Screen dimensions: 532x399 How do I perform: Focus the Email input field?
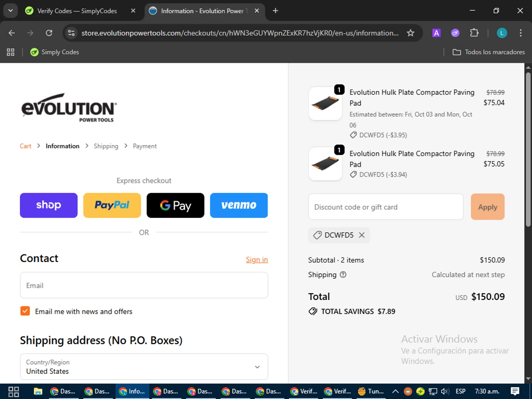coord(144,285)
